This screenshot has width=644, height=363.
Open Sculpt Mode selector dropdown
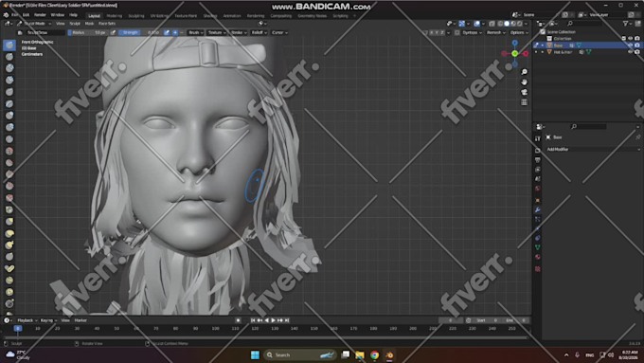(34, 24)
